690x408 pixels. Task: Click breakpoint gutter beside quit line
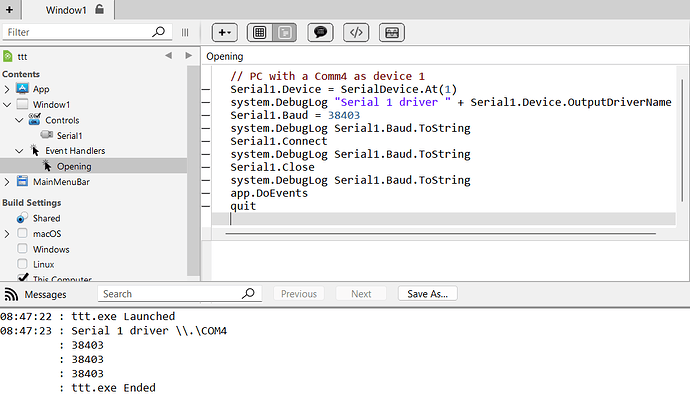tap(206, 206)
